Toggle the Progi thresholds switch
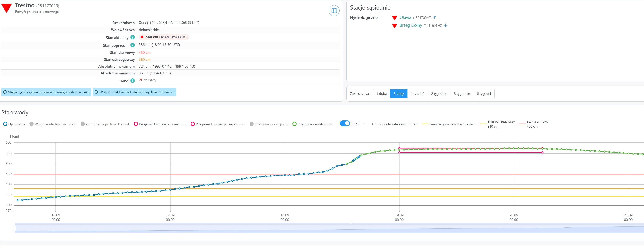The width and height of the screenshot is (644, 249). (345, 123)
